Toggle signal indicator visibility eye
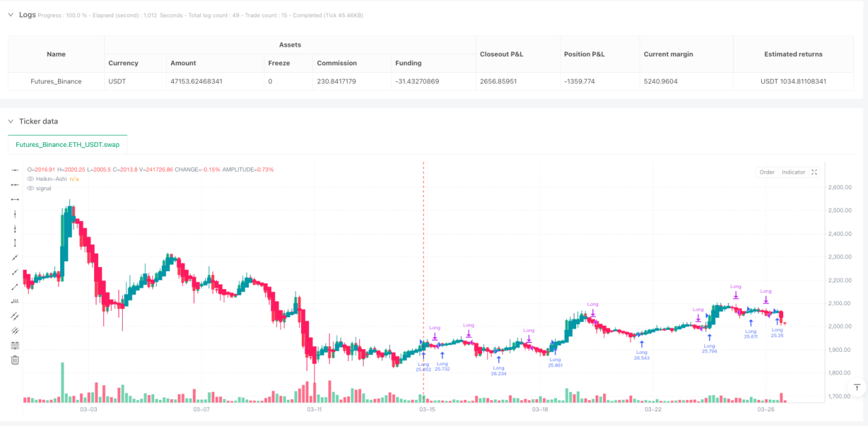 tap(30, 188)
